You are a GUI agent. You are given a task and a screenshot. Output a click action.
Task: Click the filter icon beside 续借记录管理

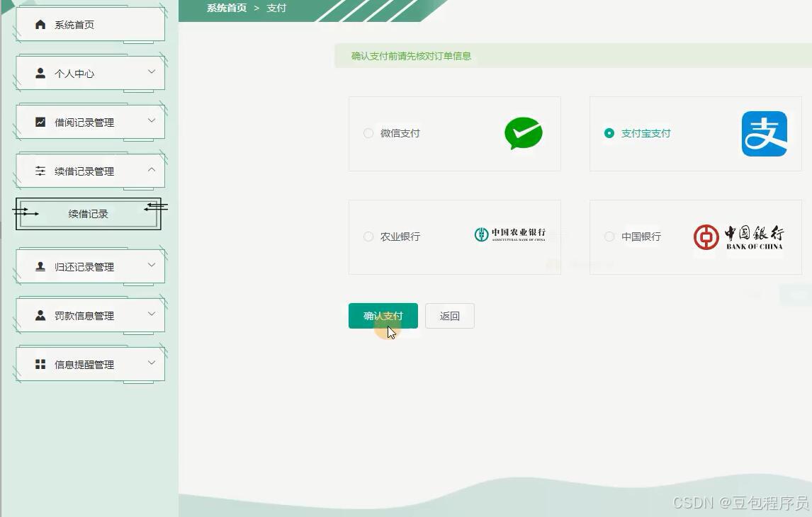(40, 170)
